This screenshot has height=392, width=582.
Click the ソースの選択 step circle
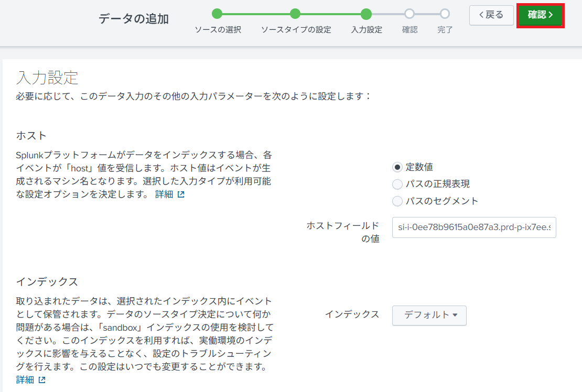pos(217,14)
